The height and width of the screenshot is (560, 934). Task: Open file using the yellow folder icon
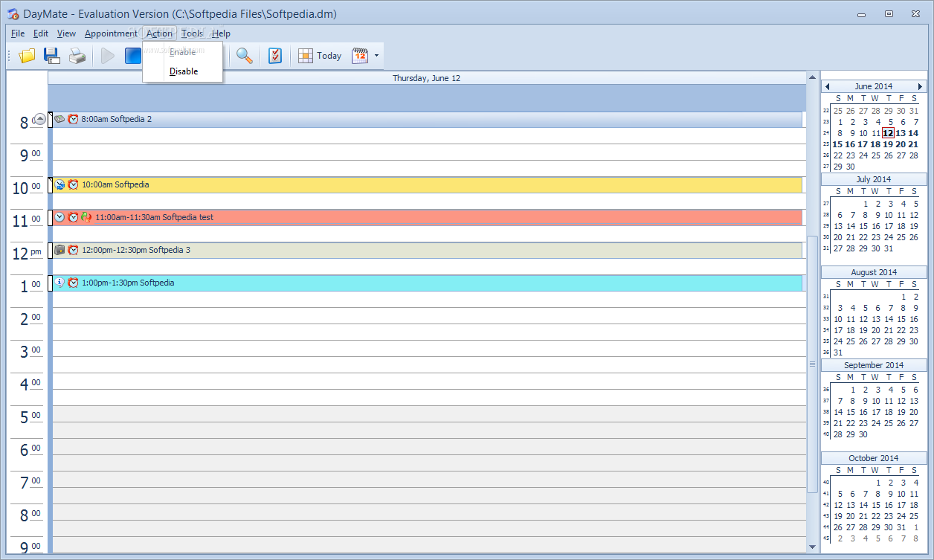pyautogui.click(x=28, y=56)
